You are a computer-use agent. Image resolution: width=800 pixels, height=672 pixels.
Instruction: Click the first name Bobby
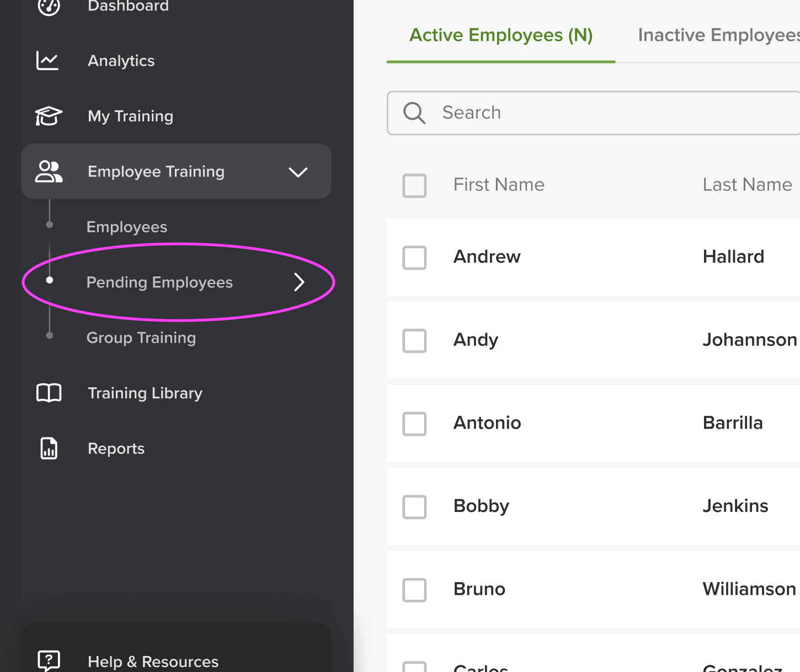tap(481, 506)
